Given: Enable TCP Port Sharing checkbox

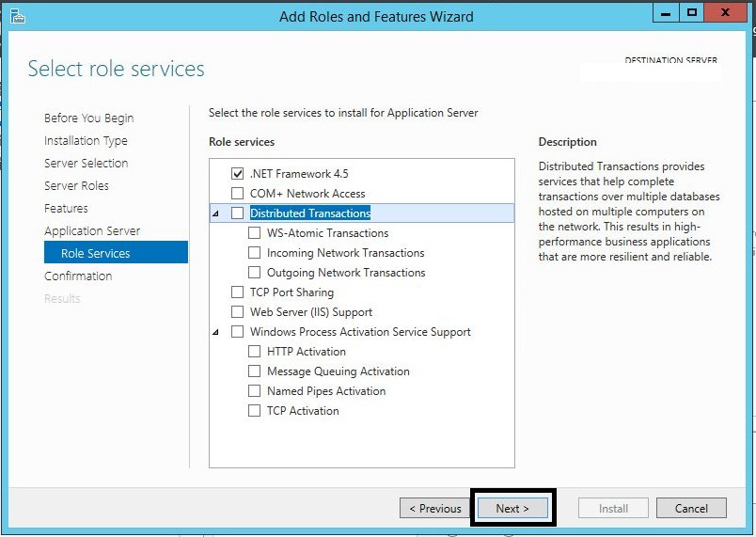Looking at the screenshot, I should [x=237, y=292].
